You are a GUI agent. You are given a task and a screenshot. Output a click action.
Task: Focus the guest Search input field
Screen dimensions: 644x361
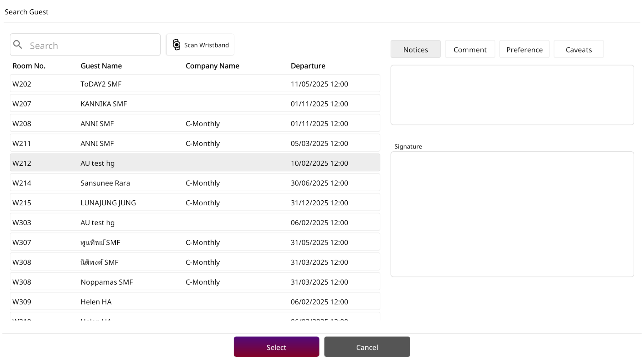(x=92, y=45)
